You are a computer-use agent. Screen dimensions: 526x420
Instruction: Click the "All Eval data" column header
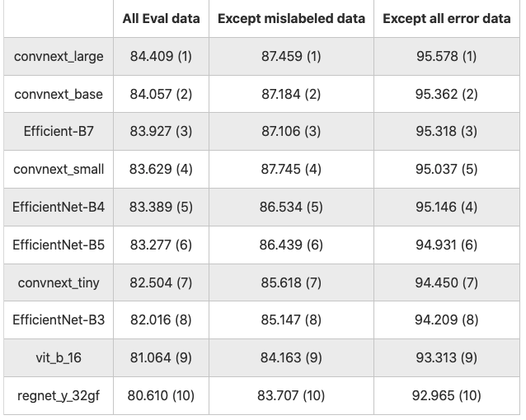coord(161,18)
